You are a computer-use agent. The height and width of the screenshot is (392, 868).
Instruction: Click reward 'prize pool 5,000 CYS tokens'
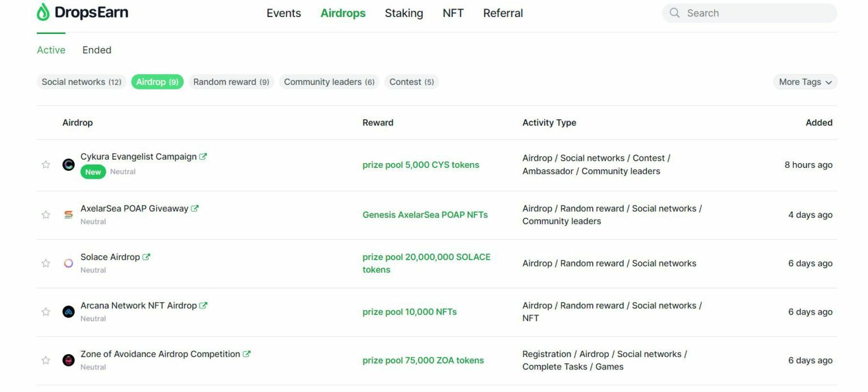click(420, 165)
